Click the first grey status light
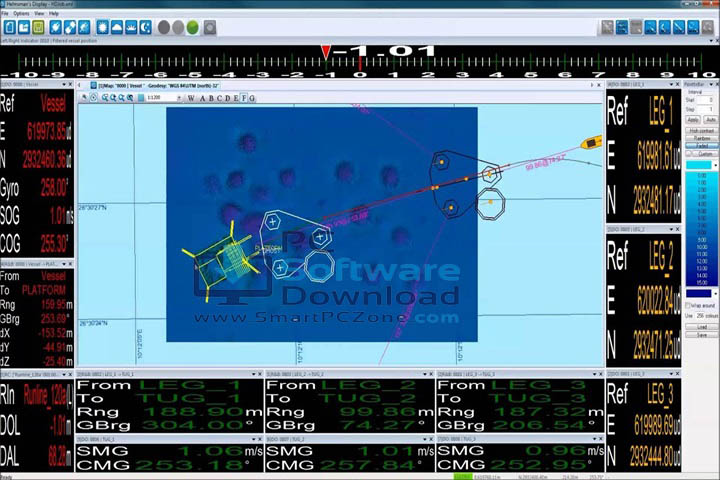The width and height of the screenshot is (720, 480). (x=164, y=28)
